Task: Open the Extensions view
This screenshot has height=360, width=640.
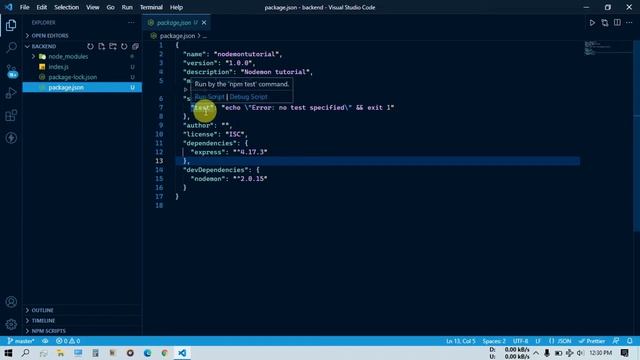Action: (x=11, y=116)
